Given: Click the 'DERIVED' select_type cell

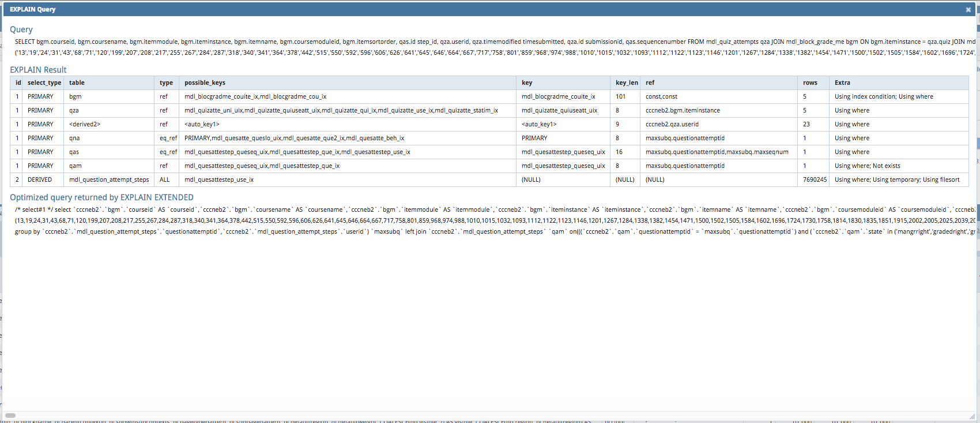Looking at the screenshot, I should click(43, 179).
